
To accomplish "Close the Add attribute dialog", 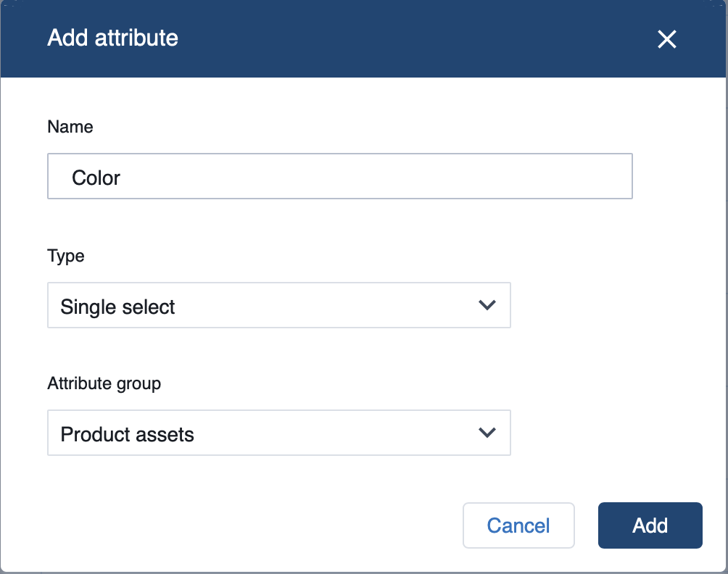I will point(666,39).
